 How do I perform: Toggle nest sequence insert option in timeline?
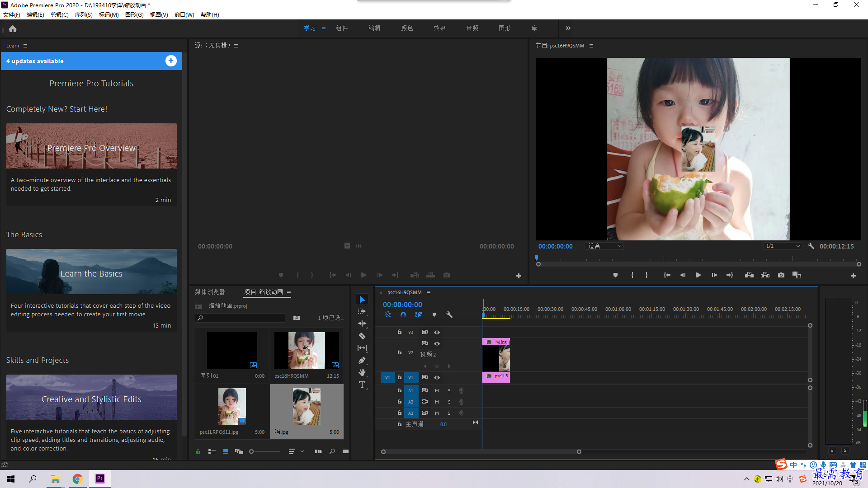point(388,314)
